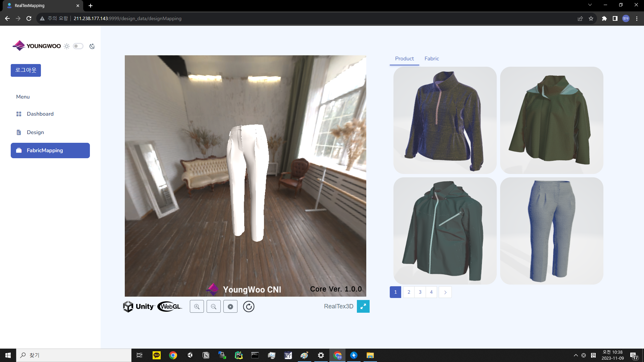644x362 pixels.
Task: Go to page 2 of products
Action: (x=409, y=292)
